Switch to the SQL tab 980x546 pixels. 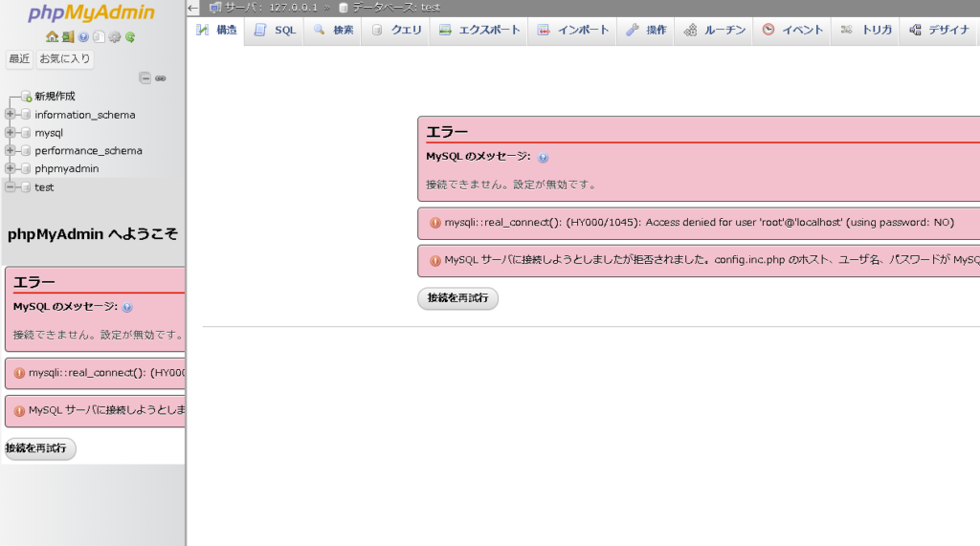(275, 30)
